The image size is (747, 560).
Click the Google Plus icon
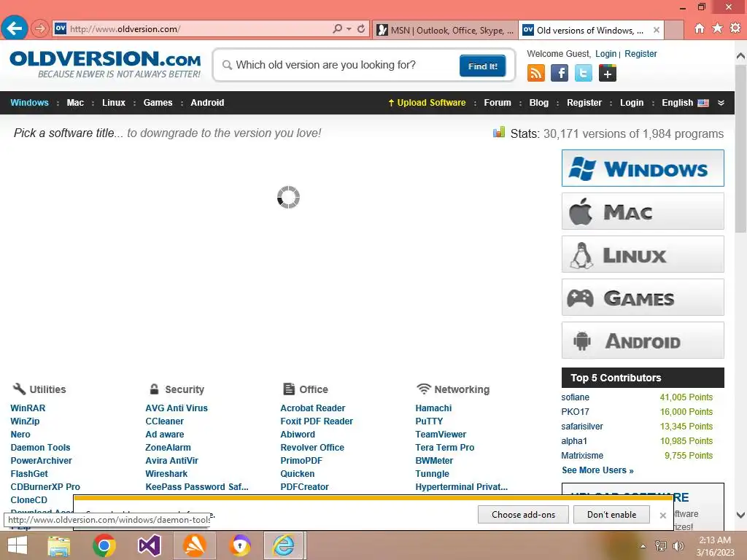click(608, 74)
